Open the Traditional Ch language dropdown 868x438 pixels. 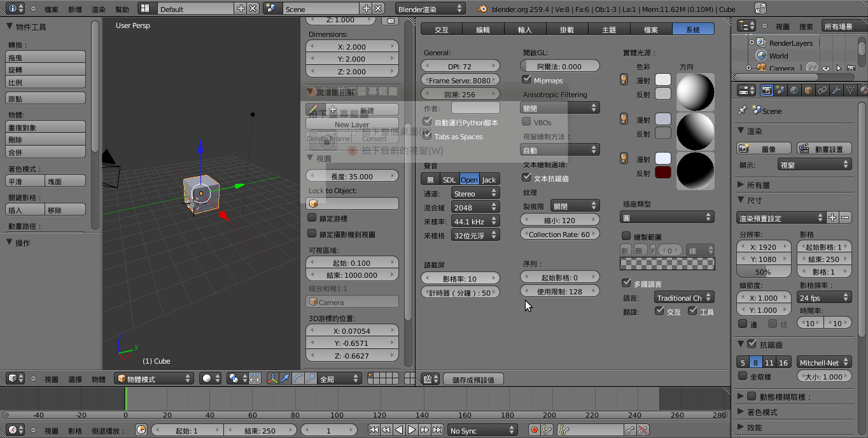[684, 297]
